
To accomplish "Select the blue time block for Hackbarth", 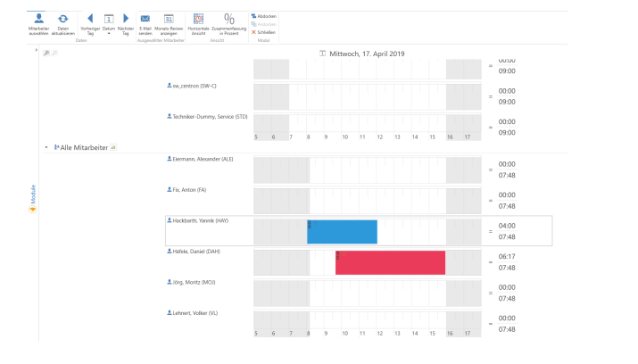I will coord(342,232).
